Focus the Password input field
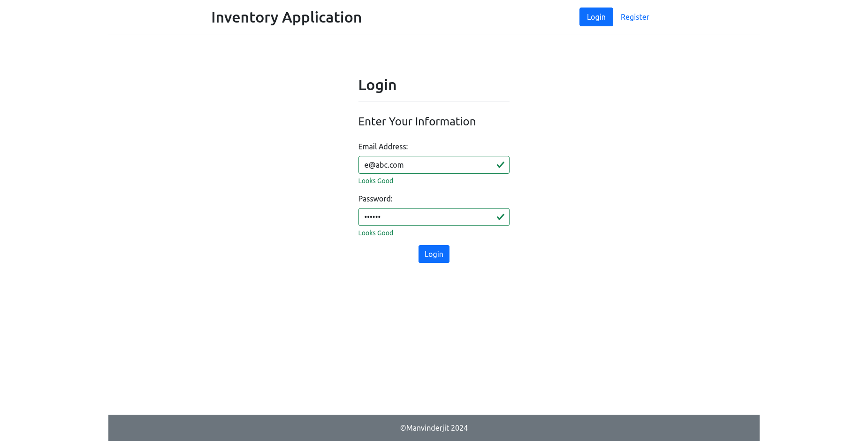The image size is (868, 441). click(434, 217)
